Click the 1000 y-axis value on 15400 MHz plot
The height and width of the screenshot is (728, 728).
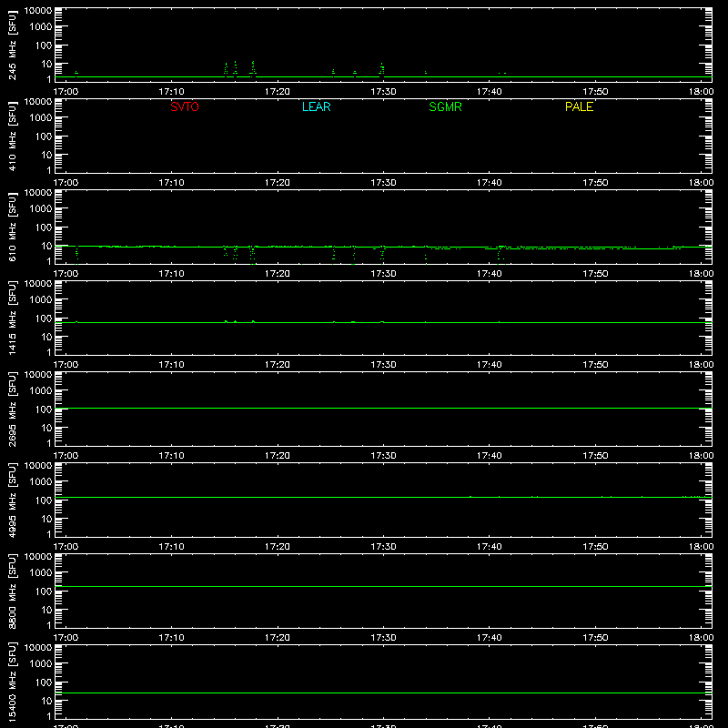click(41, 663)
